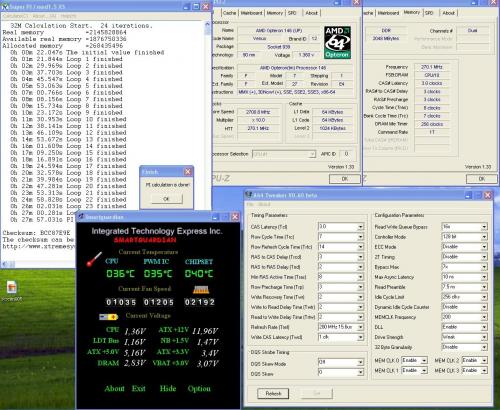Select the desktop file icon below Super PI
This screenshot has height=410, width=500.
(x=12, y=288)
